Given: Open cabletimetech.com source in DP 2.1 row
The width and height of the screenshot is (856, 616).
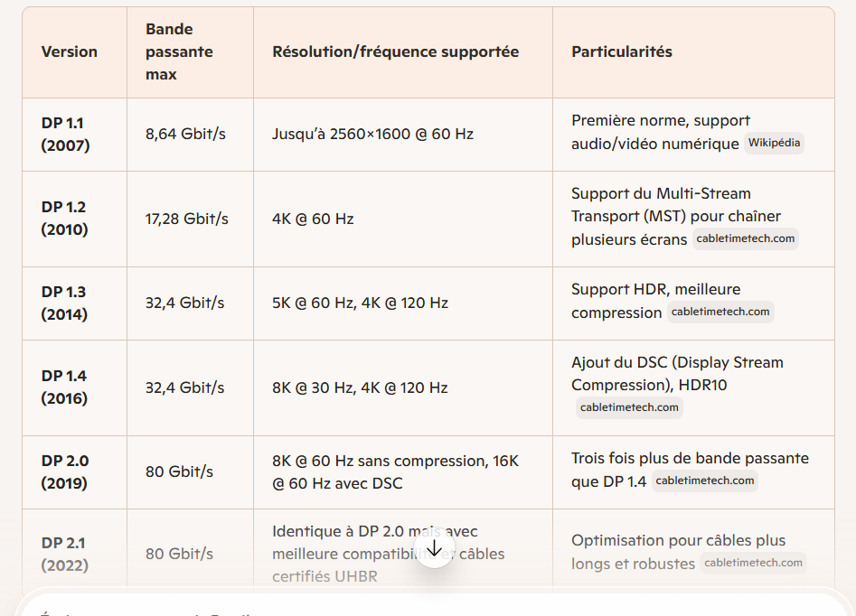Looking at the screenshot, I should click(x=753, y=563).
